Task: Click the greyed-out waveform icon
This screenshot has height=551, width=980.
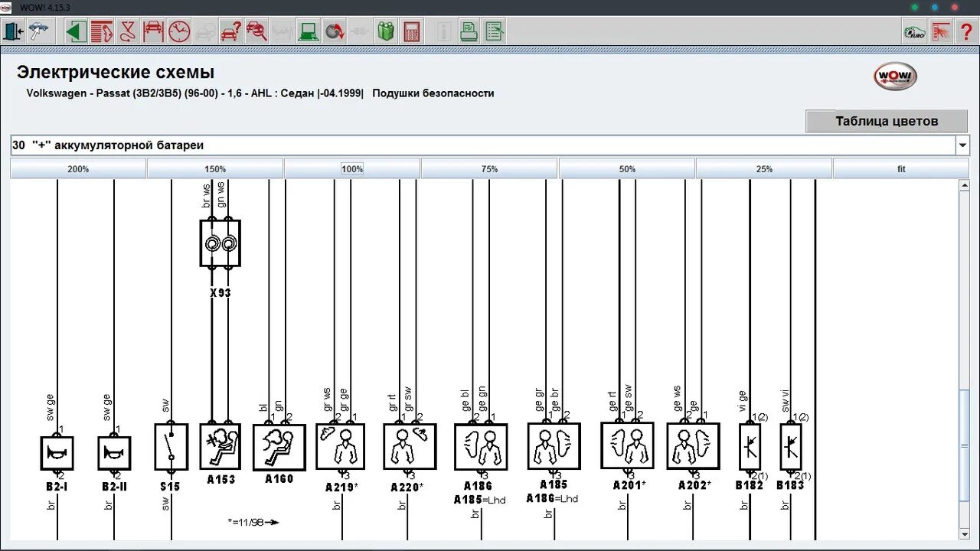Action: pyautogui.click(x=283, y=31)
